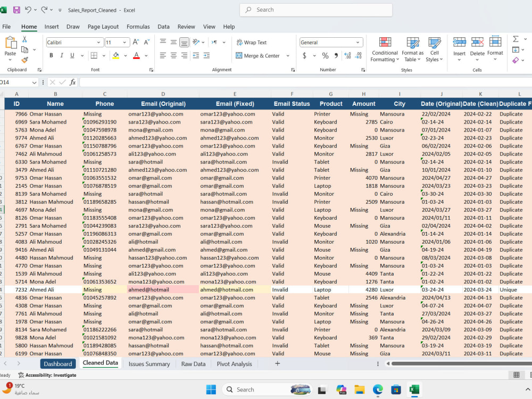This screenshot has height=399, width=532.
Task: Toggle Italic formatting
Action: tap(62, 55)
